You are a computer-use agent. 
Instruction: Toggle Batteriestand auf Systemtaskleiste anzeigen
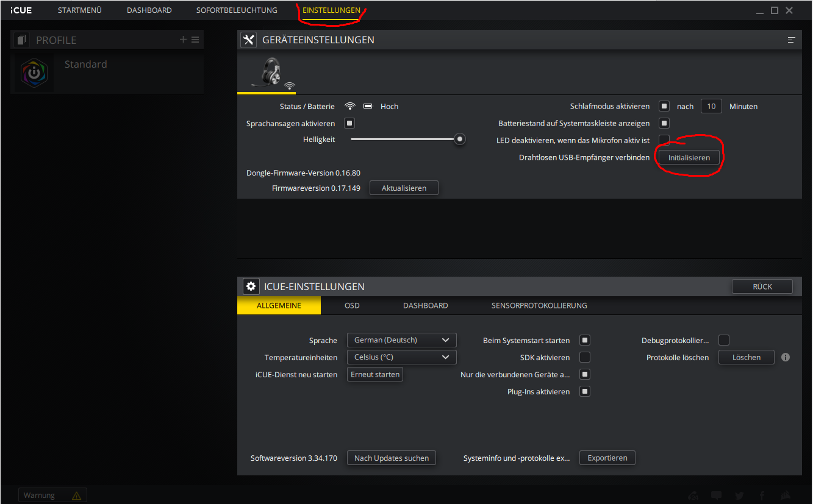click(664, 123)
